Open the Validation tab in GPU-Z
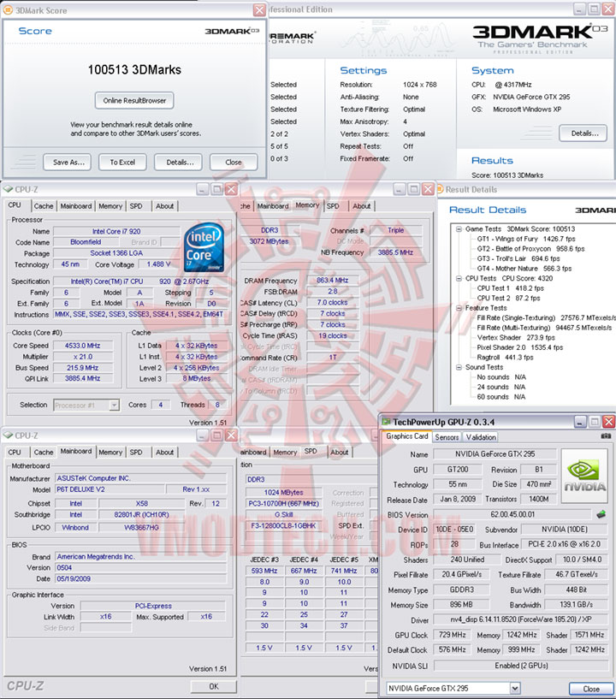The image size is (616, 699). tap(481, 437)
